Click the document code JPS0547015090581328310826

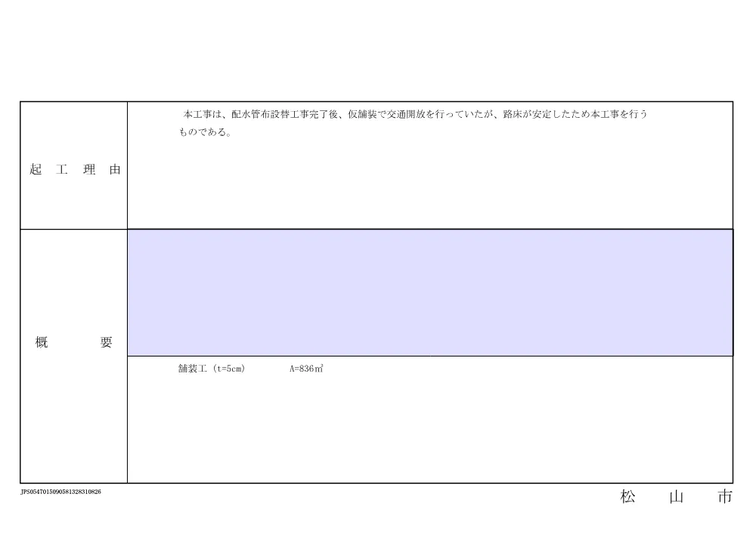pyautogui.click(x=60, y=492)
